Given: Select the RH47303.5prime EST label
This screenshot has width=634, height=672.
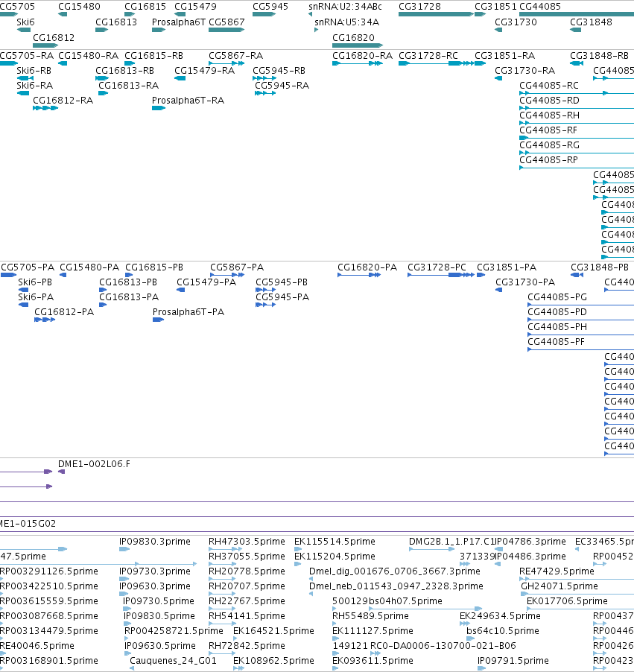Looking at the screenshot, I should click(247, 542).
